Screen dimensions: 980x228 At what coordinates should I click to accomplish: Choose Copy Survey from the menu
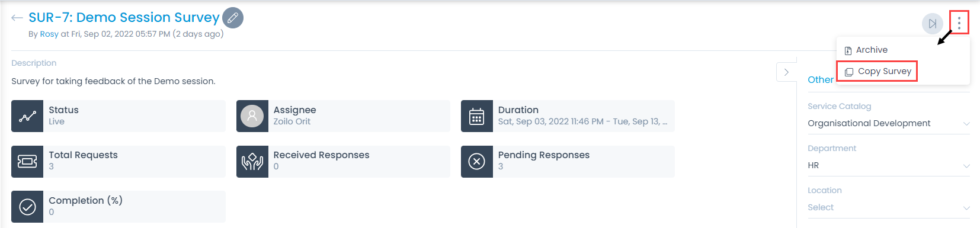tap(877, 71)
